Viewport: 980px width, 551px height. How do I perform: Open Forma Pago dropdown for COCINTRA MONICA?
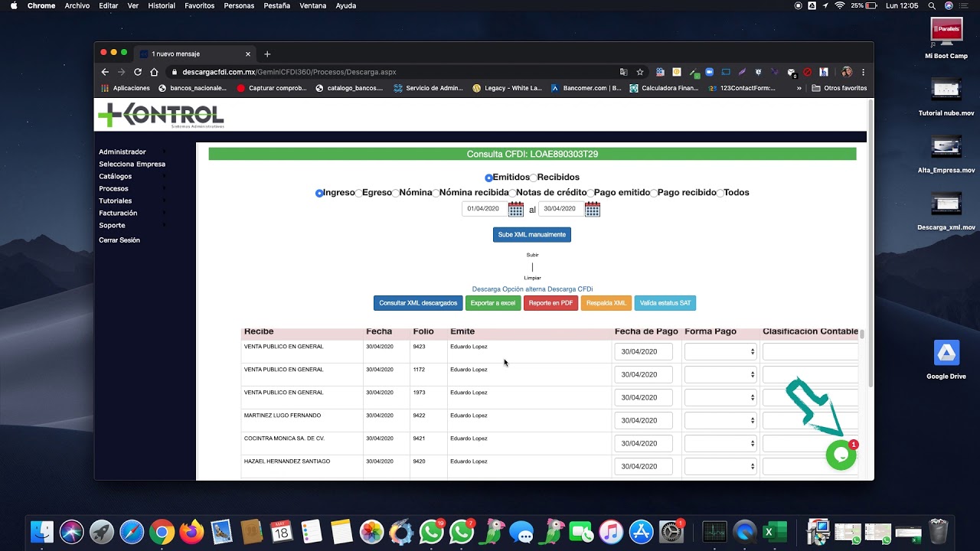point(720,443)
